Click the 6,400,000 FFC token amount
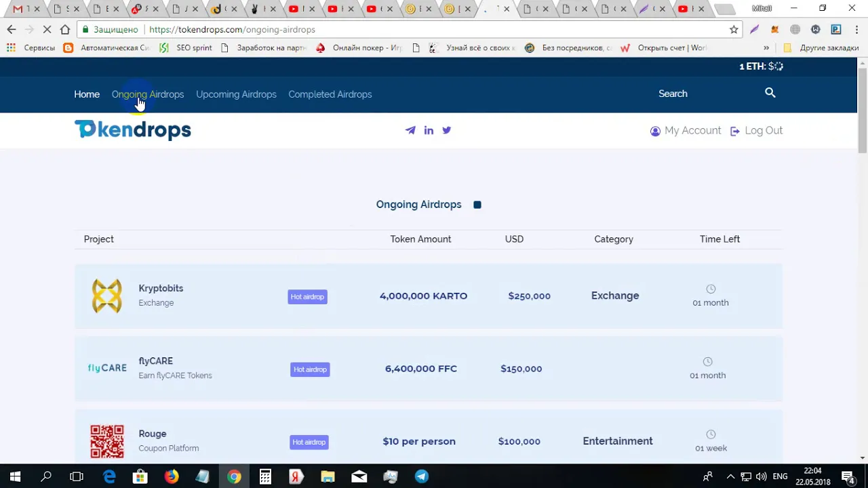The image size is (868, 488). coord(421,369)
